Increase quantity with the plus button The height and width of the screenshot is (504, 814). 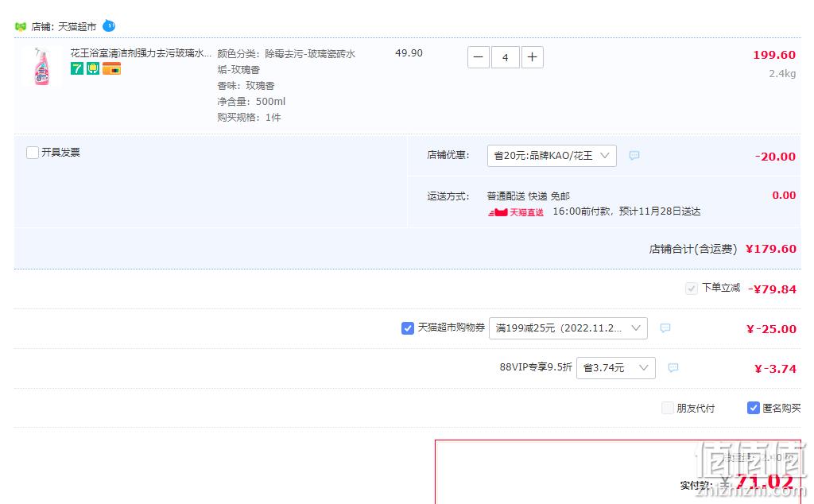[x=532, y=57]
